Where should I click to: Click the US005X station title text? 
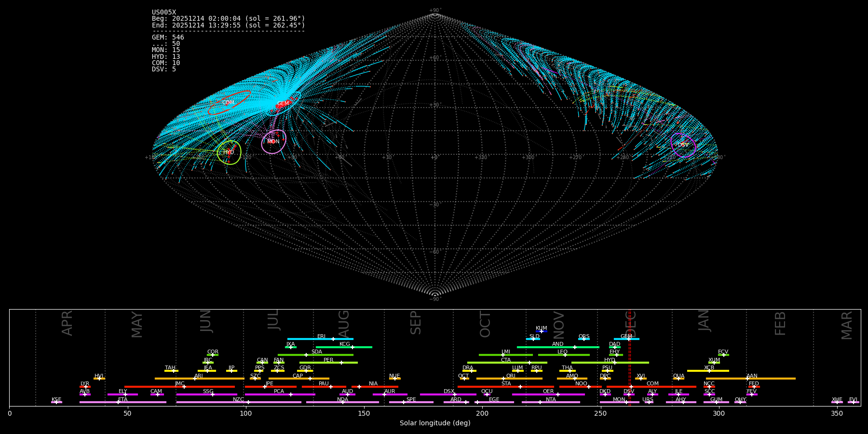(x=164, y=13)
